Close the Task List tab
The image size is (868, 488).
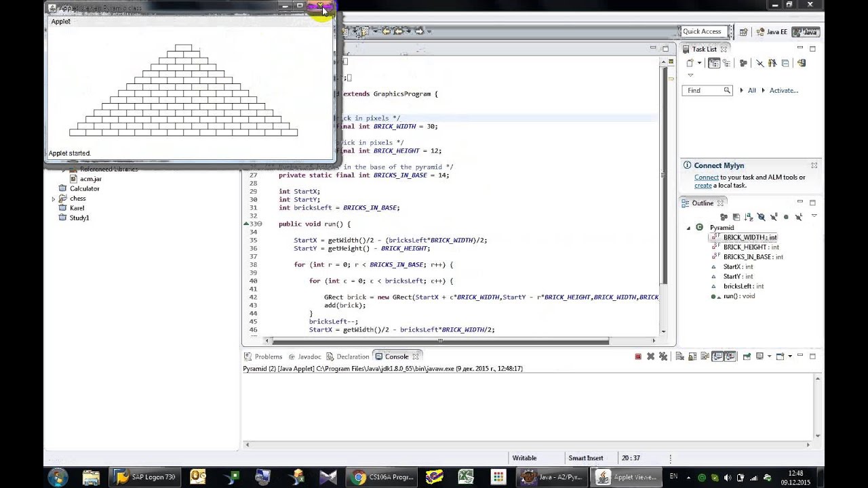point(724,49)
